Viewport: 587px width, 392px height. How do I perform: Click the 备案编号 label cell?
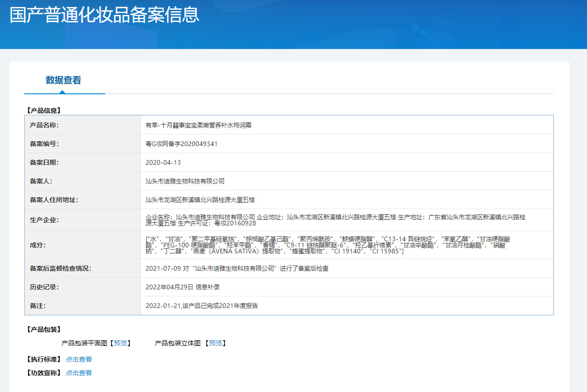[x=83, y=144]
